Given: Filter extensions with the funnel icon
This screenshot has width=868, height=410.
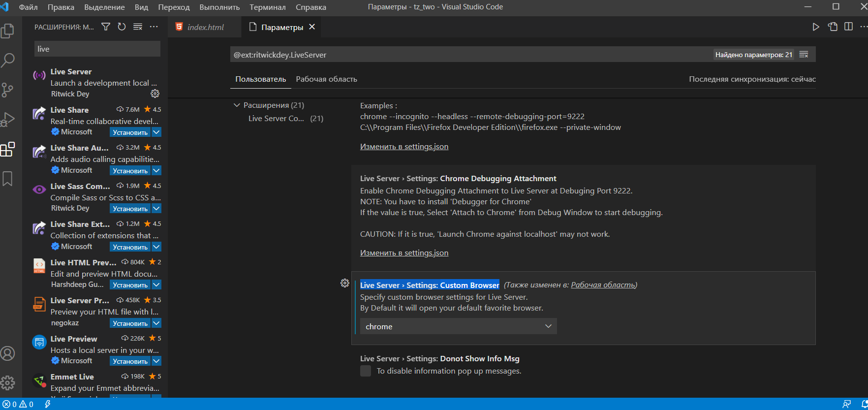Looking at the screenshot, I should pos(106,27).
